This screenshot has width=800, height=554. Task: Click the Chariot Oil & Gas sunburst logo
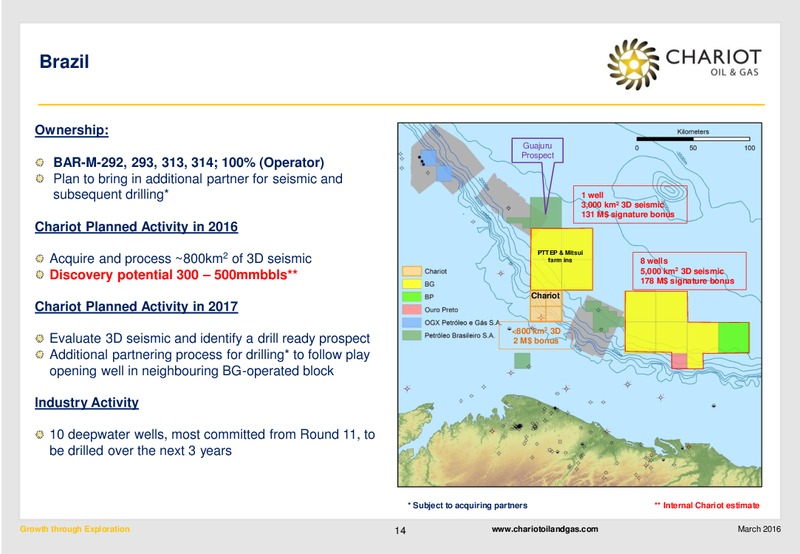633,64
